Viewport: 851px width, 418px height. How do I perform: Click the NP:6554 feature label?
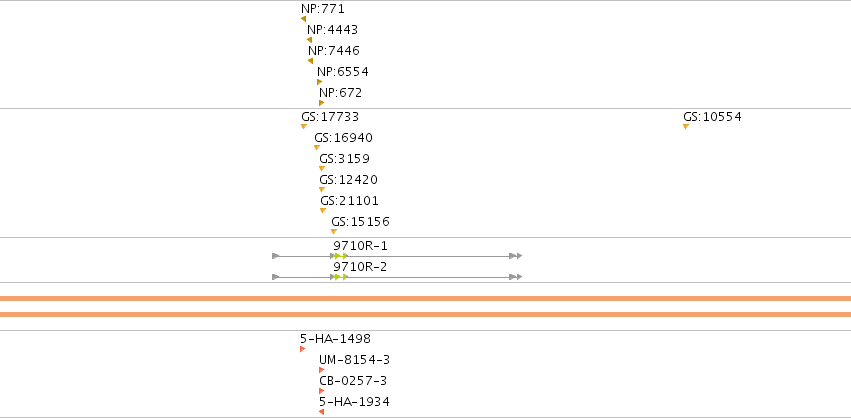(342, 72)
